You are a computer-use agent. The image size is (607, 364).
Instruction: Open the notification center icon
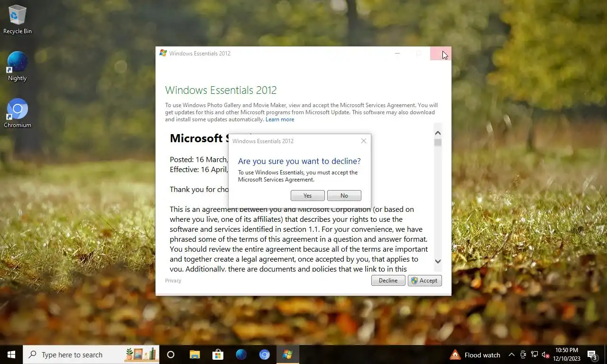pyautogui.click(x=592, y=355)
